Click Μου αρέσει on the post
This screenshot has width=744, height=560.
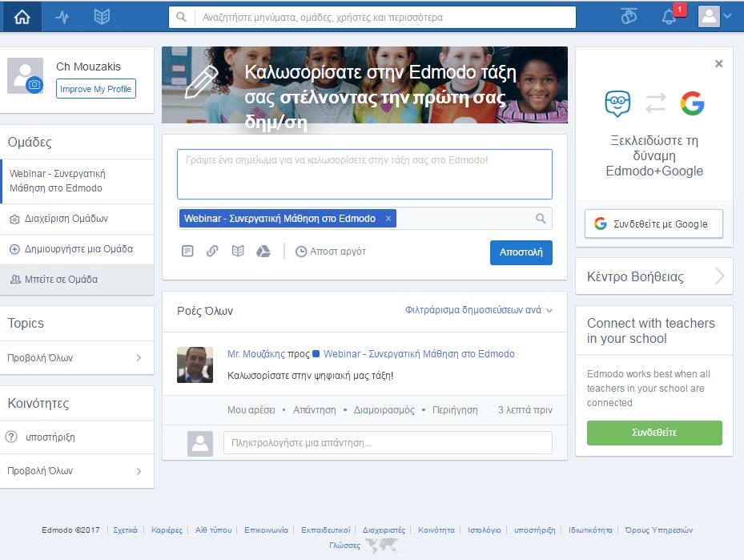(251, 410)
